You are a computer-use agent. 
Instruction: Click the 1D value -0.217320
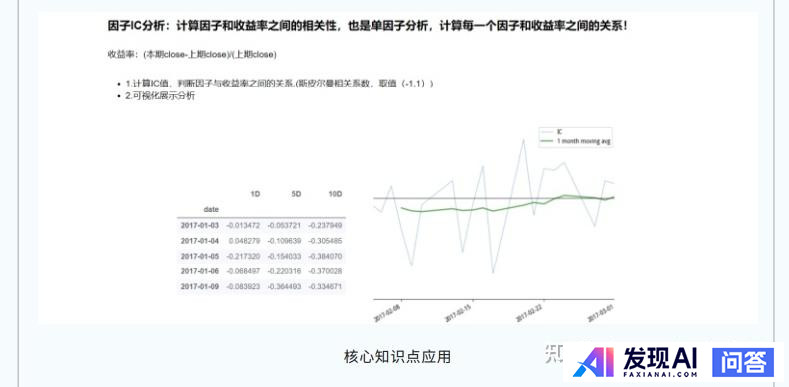(243, 256)
